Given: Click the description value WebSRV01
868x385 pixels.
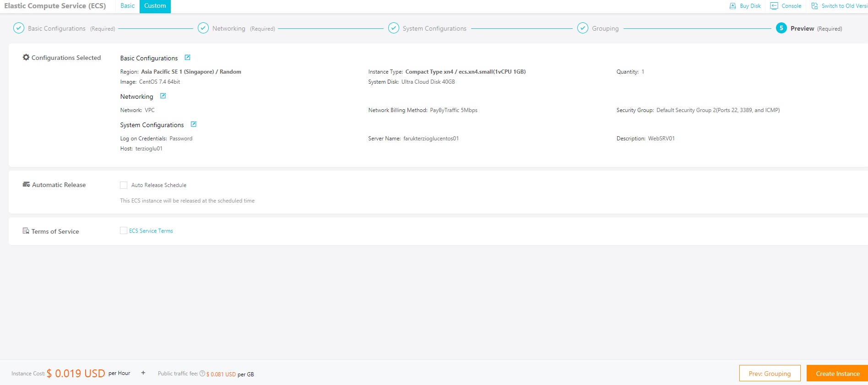Looking at the screenshot, I should 661,139.
